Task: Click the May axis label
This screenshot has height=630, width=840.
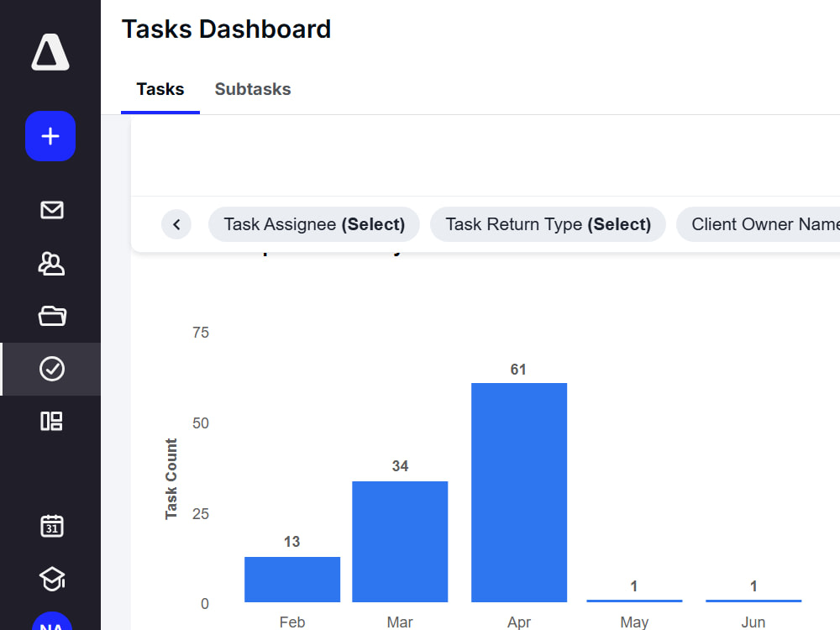Action: [x=634, y=622]
